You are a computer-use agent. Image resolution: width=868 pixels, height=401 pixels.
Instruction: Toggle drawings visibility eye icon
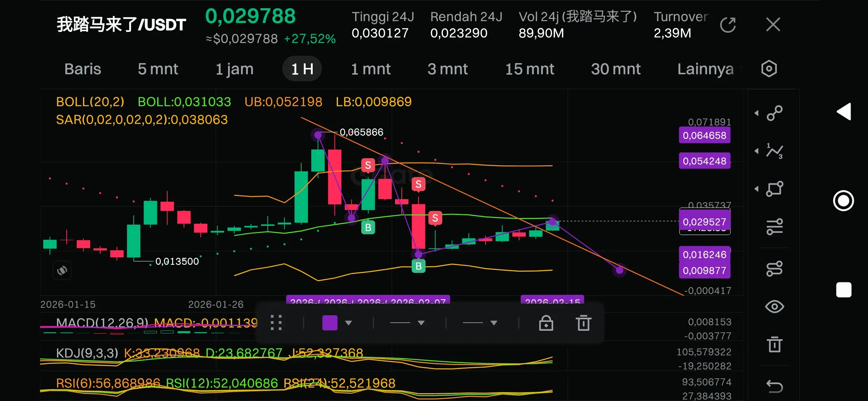(774, 307)
